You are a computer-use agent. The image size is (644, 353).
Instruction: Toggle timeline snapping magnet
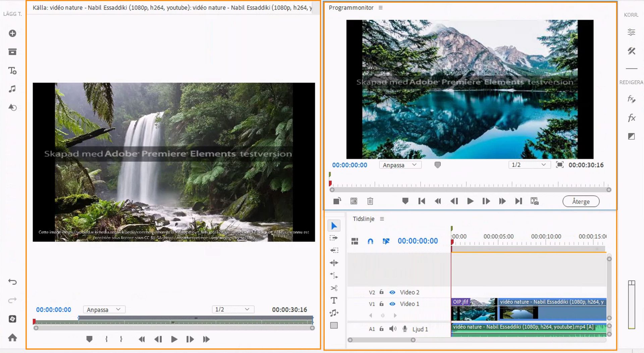tap(370, 241)
